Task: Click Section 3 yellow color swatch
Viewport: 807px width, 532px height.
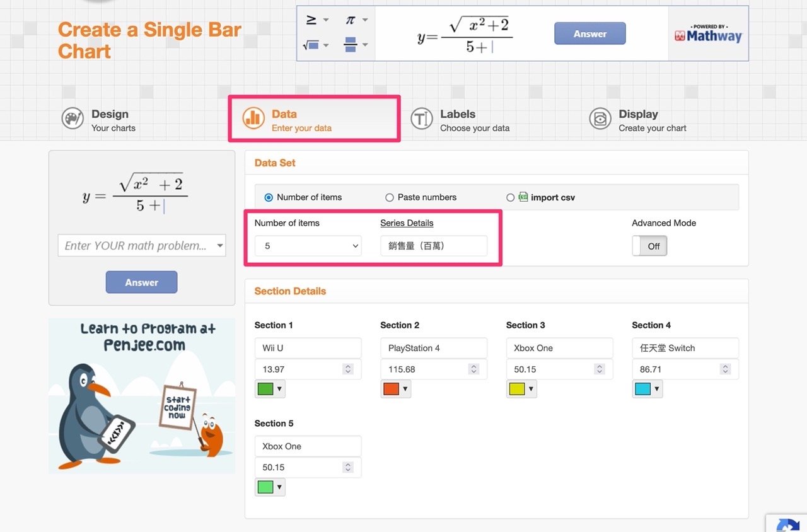Action: 517,389
